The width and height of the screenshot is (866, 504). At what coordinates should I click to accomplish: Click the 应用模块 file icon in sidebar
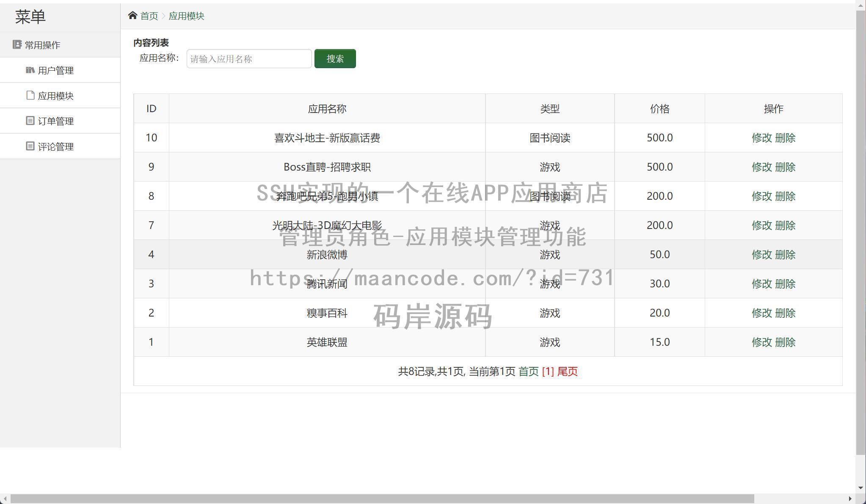tap(30, 95)
